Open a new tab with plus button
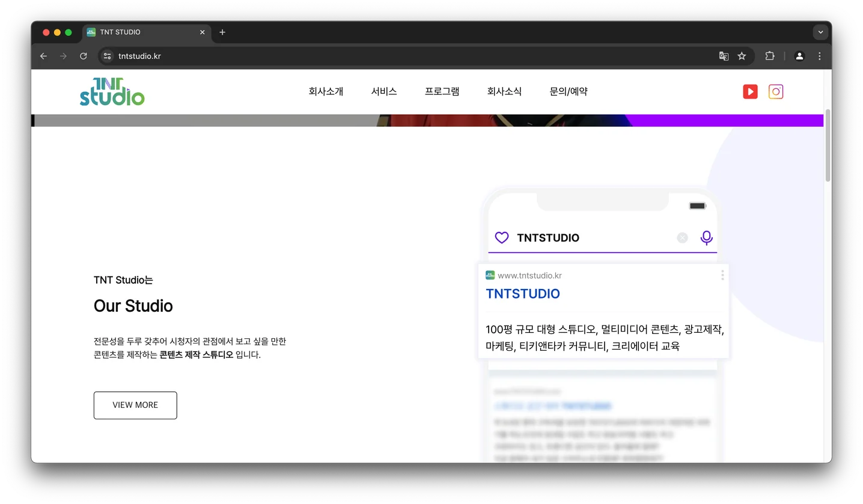The width and height of the screenshot is (863, 504). click(222, 32)
